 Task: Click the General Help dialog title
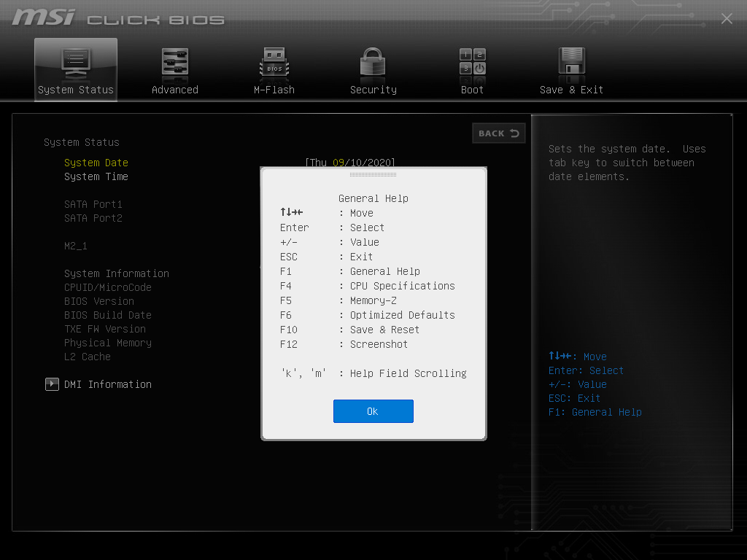[x=373, y=198]
